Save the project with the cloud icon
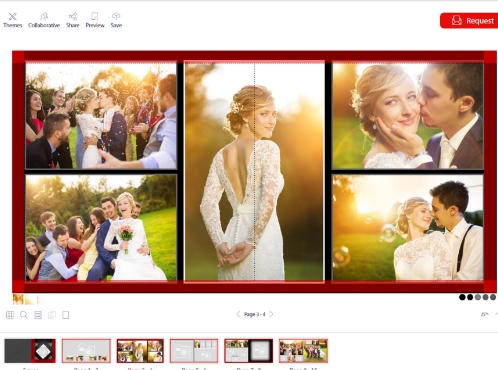The height and width of the screenshot is (370, 498). point(116,20)
